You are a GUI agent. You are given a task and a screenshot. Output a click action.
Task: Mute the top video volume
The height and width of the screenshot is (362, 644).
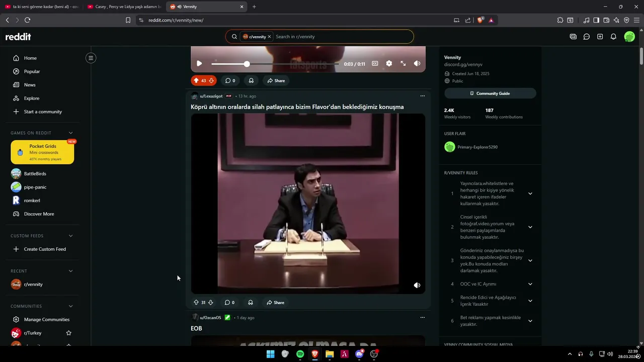point(417,63)
